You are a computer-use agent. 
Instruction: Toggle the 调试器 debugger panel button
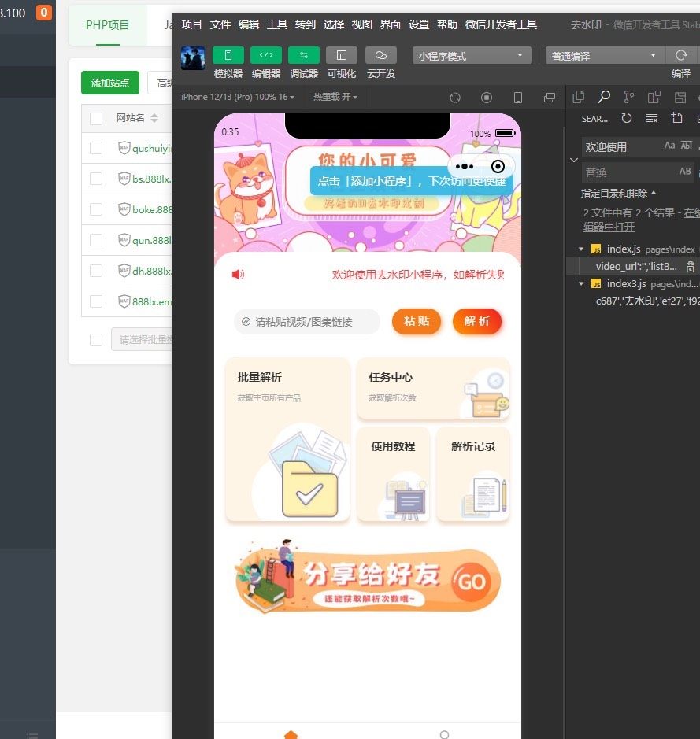pyautogui.click(x=303, y=56)
